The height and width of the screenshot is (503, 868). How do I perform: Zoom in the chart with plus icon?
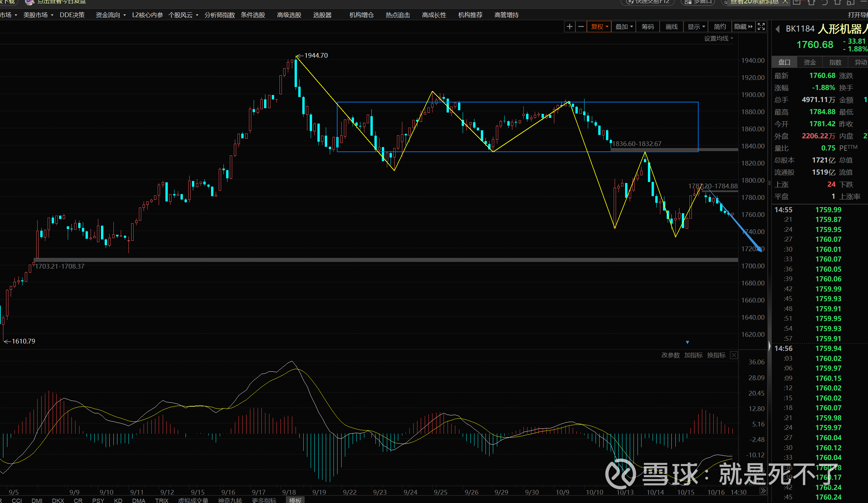[x=570, y=27]
